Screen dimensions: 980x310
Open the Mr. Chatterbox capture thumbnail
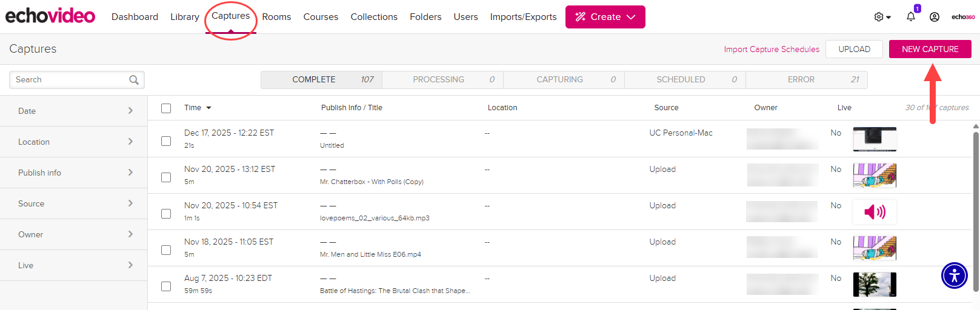875,176
